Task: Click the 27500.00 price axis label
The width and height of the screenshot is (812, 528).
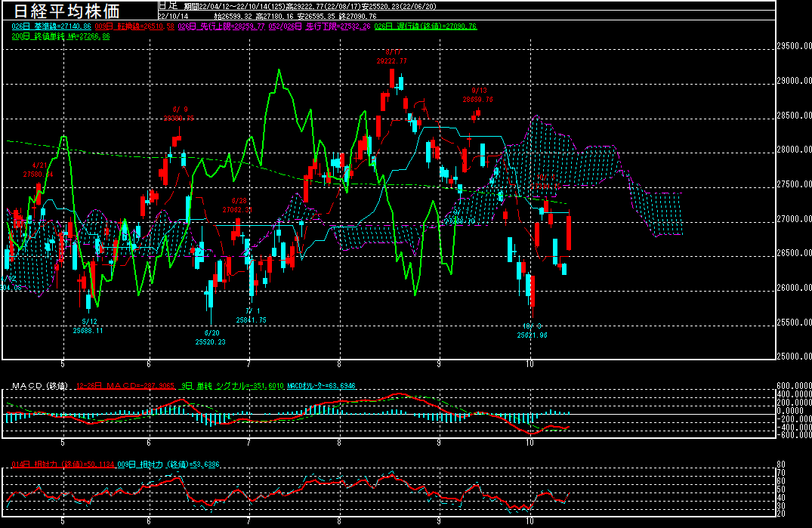Action: point(794,184)
